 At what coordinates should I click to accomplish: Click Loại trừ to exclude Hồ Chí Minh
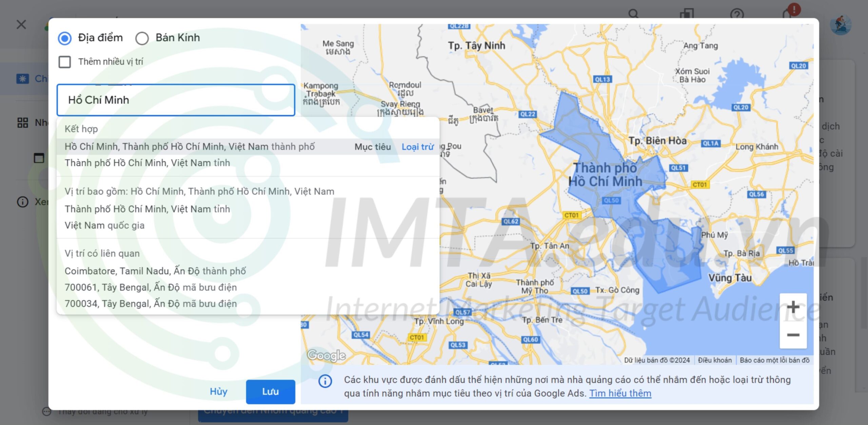tap(417, 147)
